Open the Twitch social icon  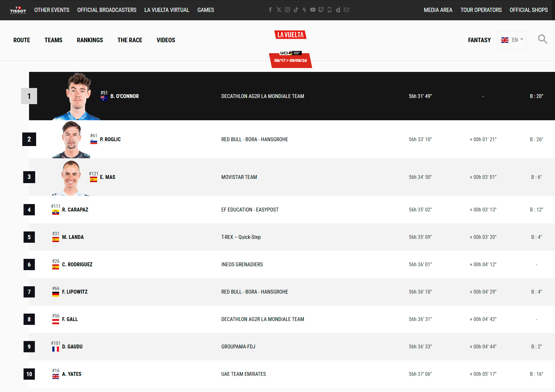(321, 10)
